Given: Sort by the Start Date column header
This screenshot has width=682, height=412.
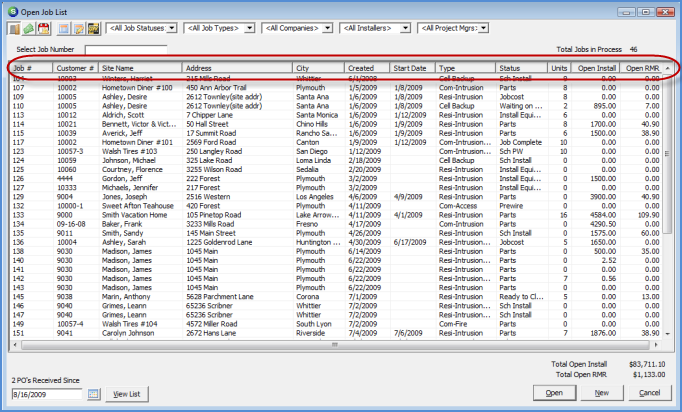Looking at the screenshot, I should [412, 68].
